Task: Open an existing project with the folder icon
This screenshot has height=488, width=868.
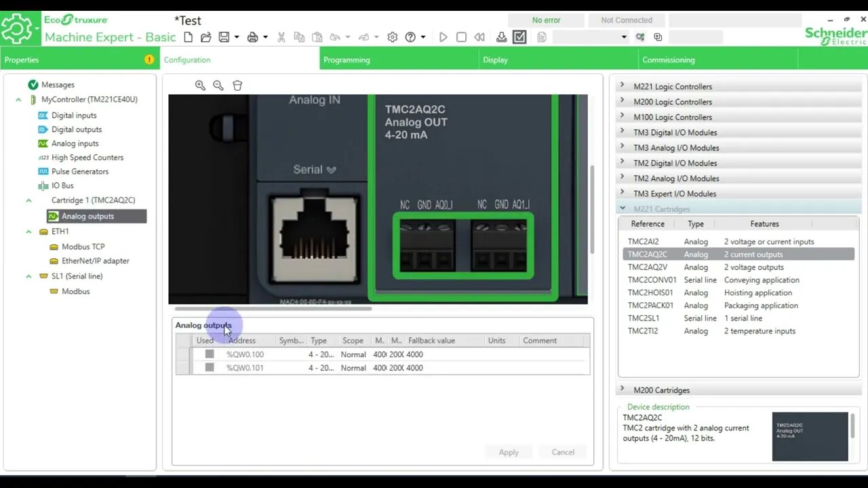Action: [x=206, y=37]
